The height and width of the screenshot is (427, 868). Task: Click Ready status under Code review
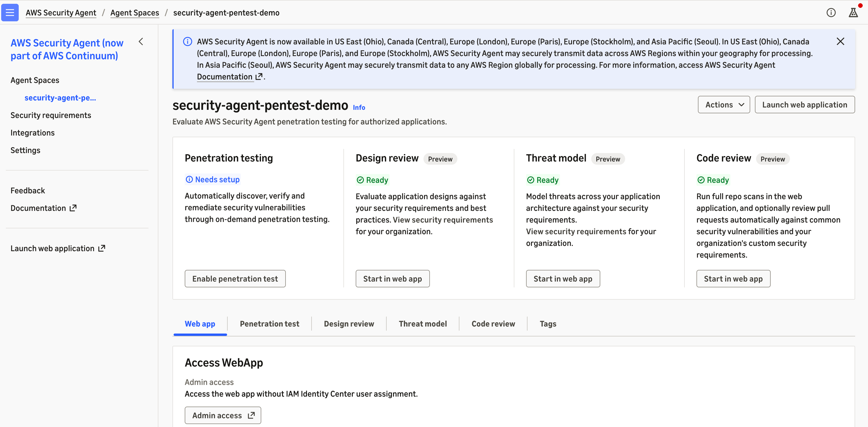[713, 180]
